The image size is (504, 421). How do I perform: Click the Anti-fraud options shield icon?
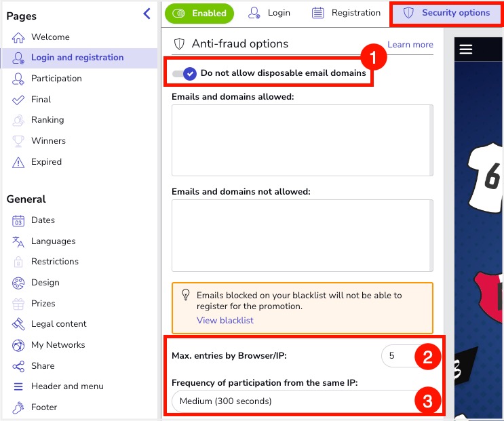(179, 43)
